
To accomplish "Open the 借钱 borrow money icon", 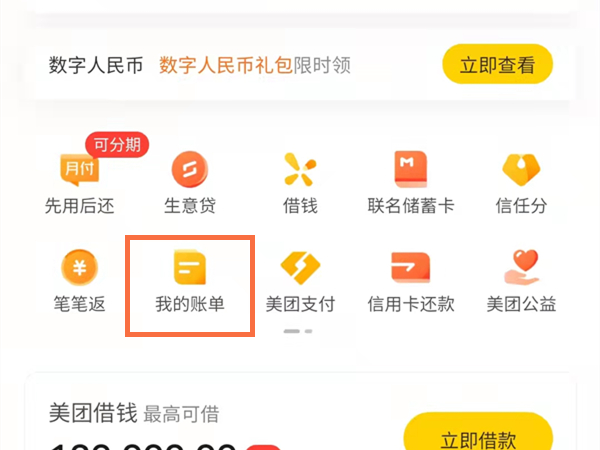I will click(x=300, y=169).
